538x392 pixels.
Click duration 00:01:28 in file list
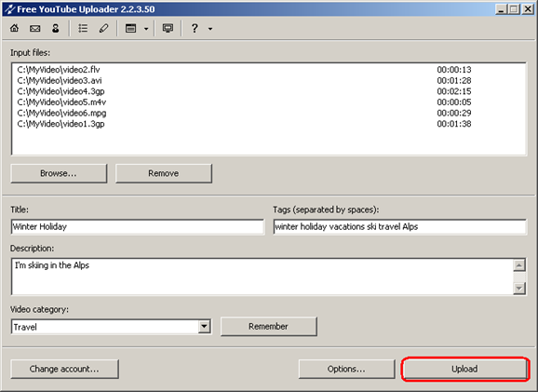(454, 81)
